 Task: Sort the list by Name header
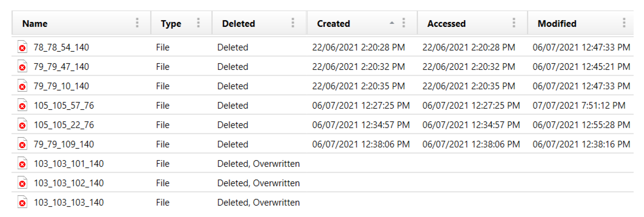(x=35, y=23)
